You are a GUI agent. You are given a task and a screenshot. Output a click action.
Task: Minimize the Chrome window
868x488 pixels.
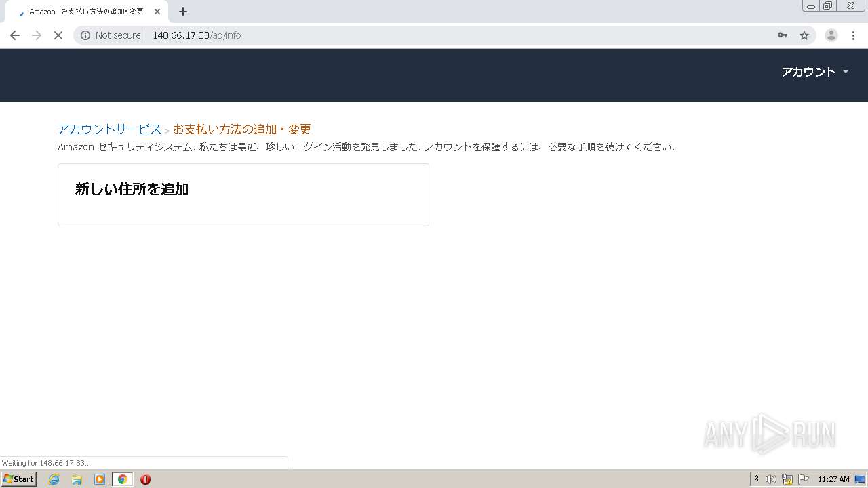(811, 6)
